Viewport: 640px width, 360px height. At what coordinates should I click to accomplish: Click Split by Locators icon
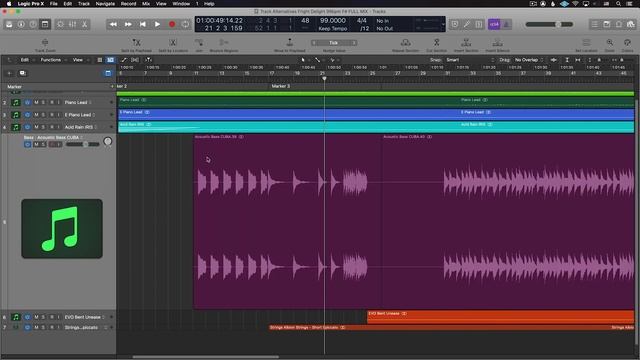coord(173,42)
